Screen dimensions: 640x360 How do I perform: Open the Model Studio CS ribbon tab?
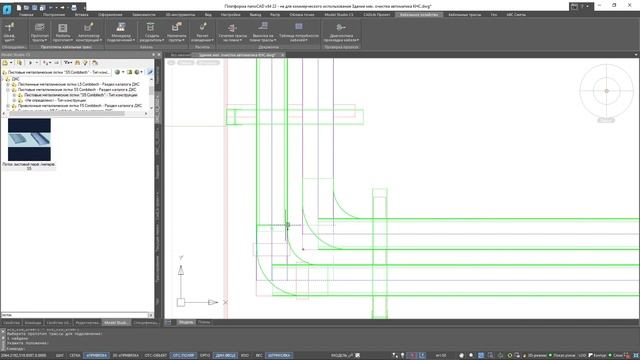click(339, 15)
